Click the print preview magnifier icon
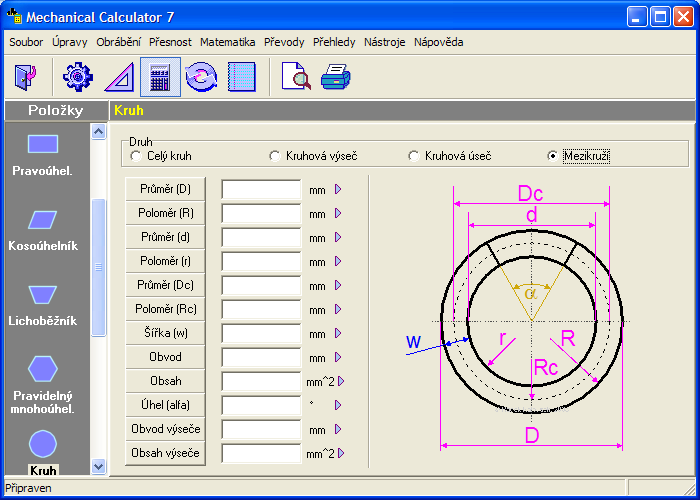Viewport: 700px width, 500px height. tap(296, 76)
